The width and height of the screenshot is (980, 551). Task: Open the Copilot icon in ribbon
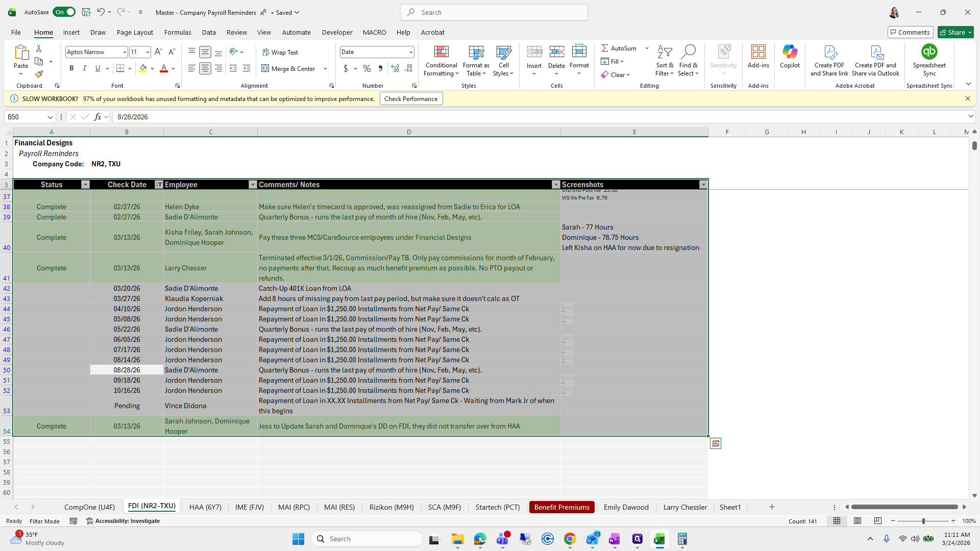tap(790, 52)
